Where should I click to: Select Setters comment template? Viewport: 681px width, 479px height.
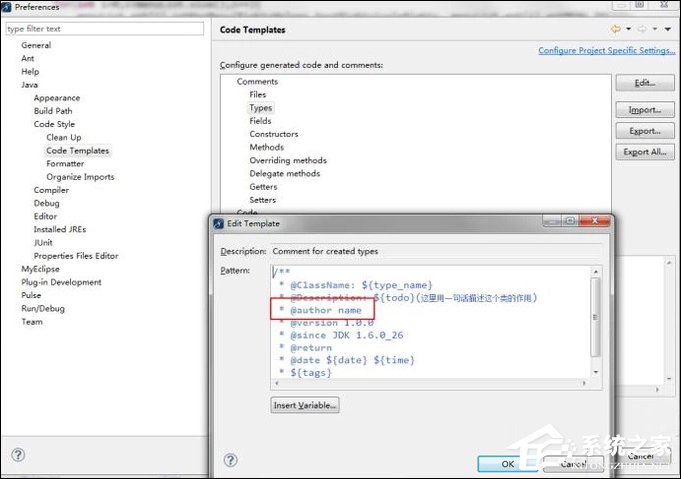(262, 200)
